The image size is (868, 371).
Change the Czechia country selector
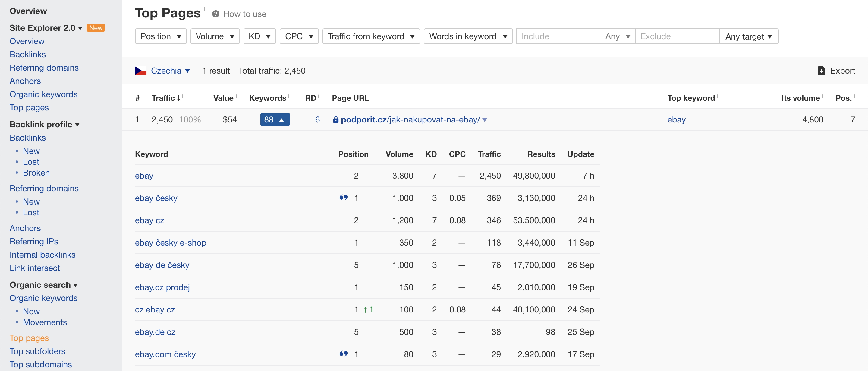coord(170,71)
